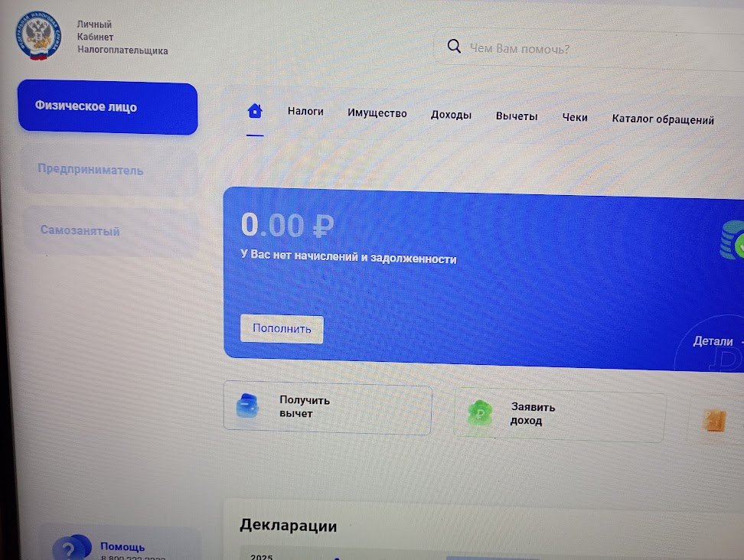Open the Заявить доход card

(560, 415)
